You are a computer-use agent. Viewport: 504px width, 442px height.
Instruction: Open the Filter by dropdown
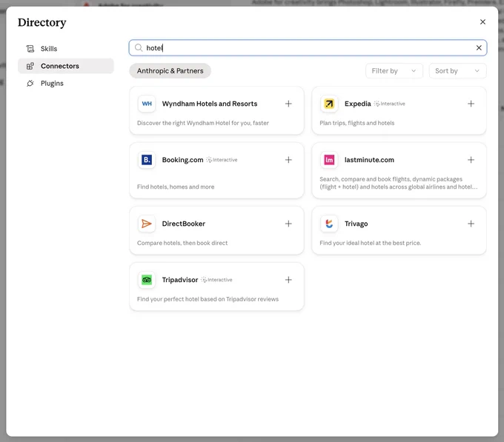click(394, 71)
